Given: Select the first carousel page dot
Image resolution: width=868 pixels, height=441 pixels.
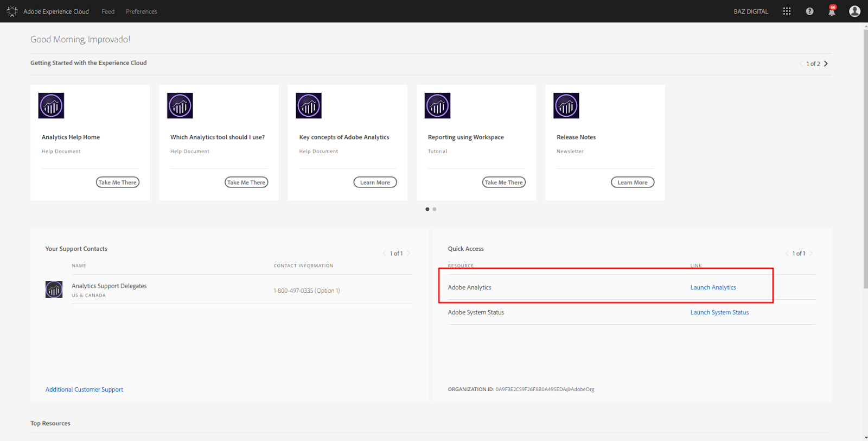Looking at the screenshot, I should pyautogui.click(x=427, y=209).
